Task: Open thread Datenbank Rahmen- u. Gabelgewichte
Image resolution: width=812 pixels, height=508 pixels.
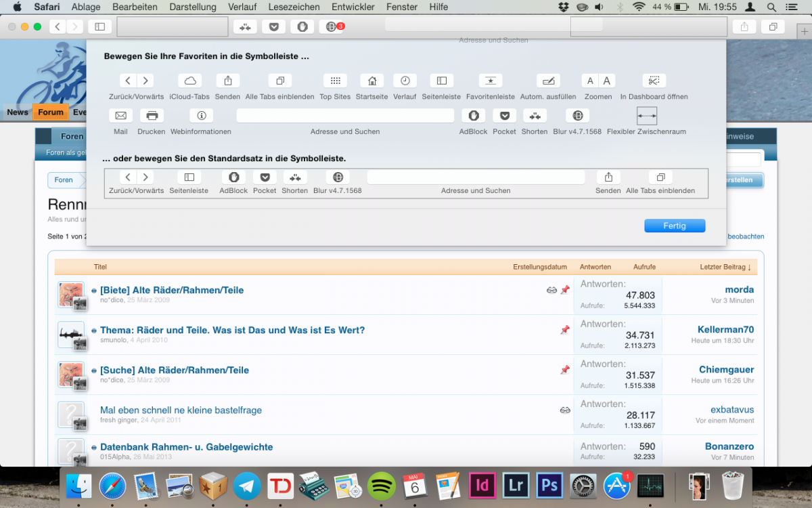Action: tap(186, 447)
